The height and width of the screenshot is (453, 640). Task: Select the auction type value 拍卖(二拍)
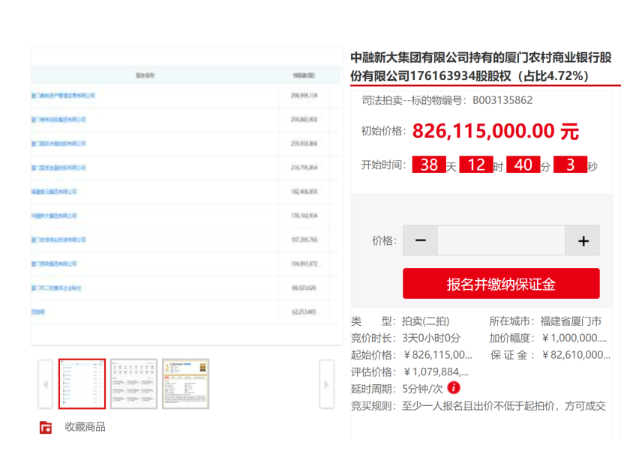pyautogui.click(x=426, y=322)
